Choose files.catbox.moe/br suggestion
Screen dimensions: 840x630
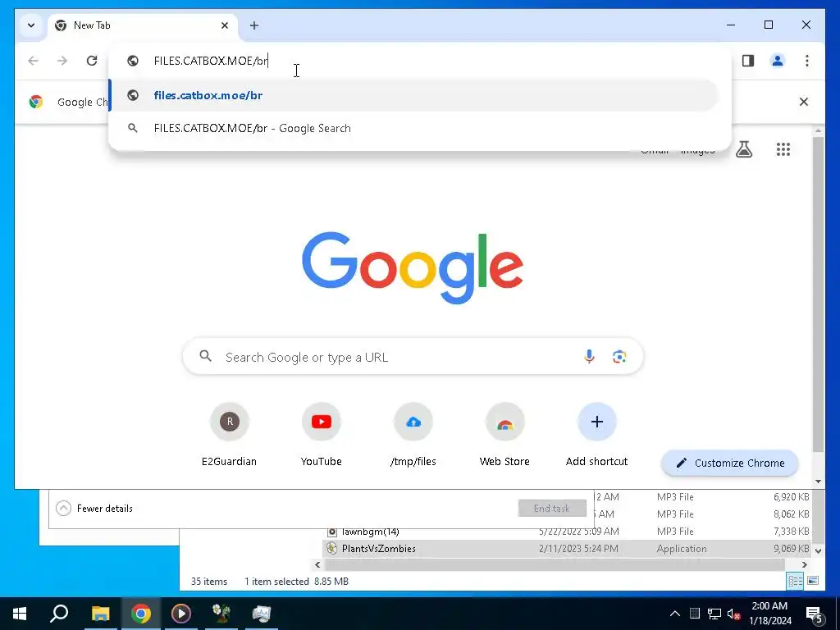click(x=414, y=95)
